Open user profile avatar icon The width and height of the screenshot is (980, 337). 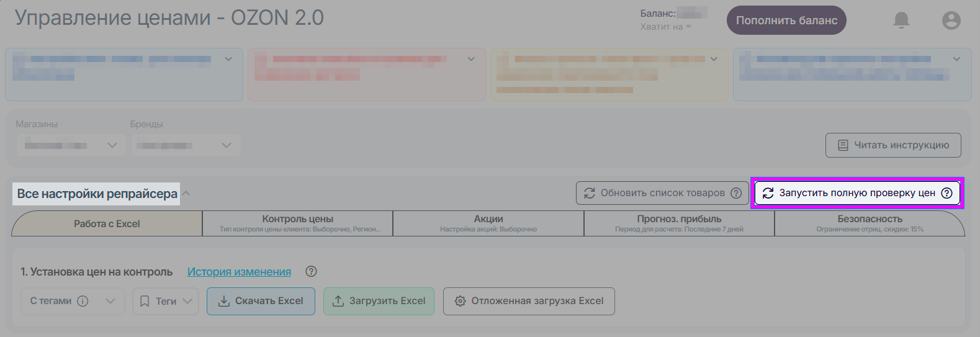coord(951,20)
